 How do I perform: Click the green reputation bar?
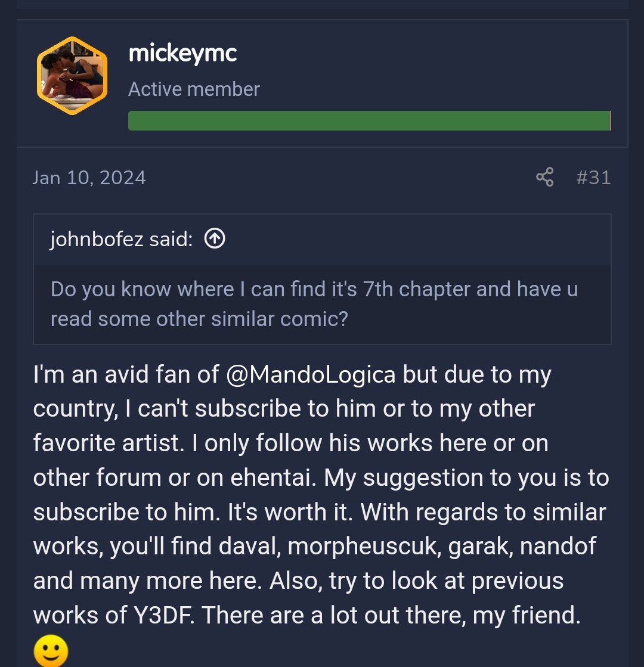369,120
